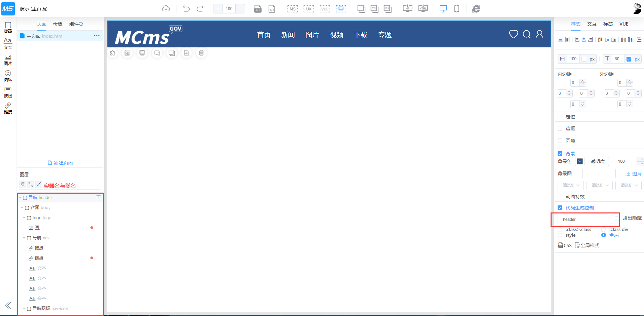The image size is (644, 316).
Task: Click the VUE dashed-box toolbar icon
Action: coord(325,9)
